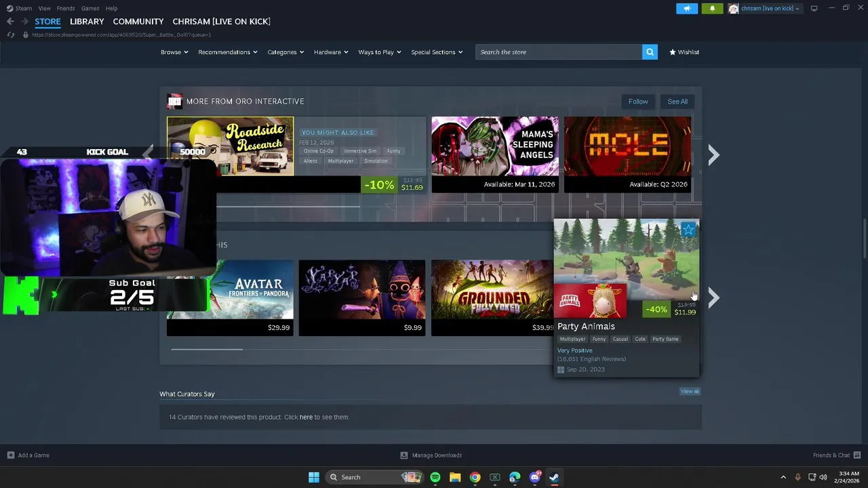Open Spotify from the taskbar
This screenshot has width=868, height=488.
pos(435,477)
